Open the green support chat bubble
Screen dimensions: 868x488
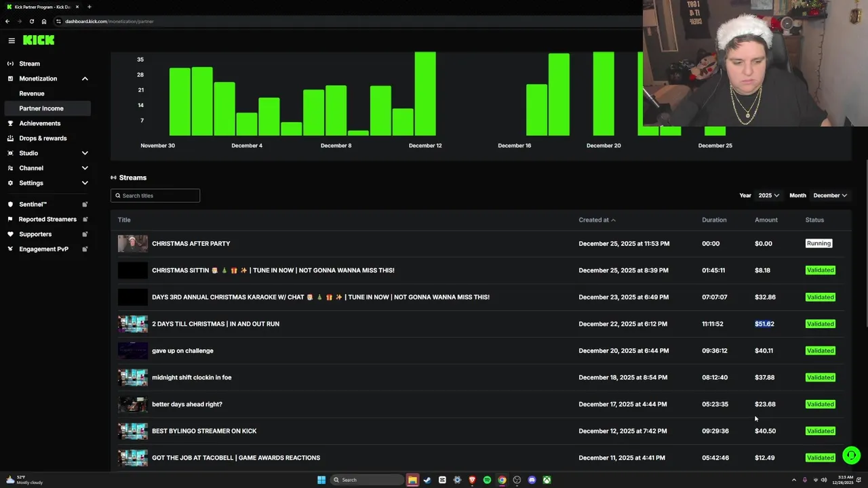[851, 455]
